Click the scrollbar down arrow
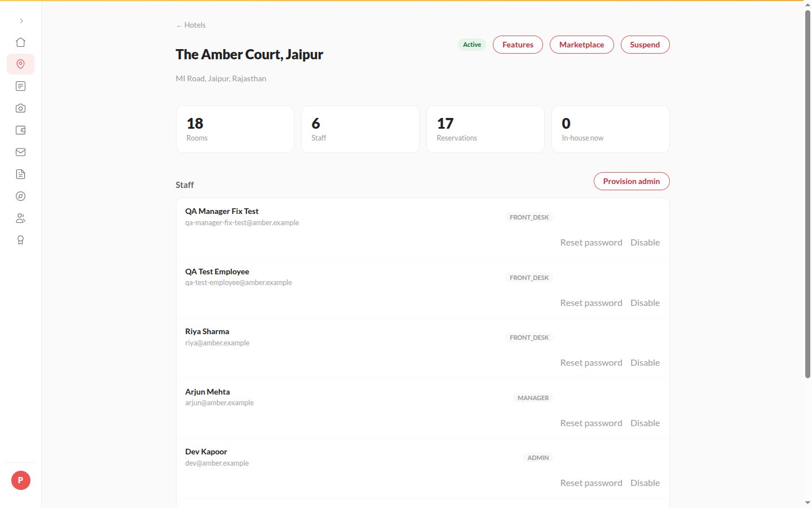The width and height of the screenshot is (812, 508). 807,502
